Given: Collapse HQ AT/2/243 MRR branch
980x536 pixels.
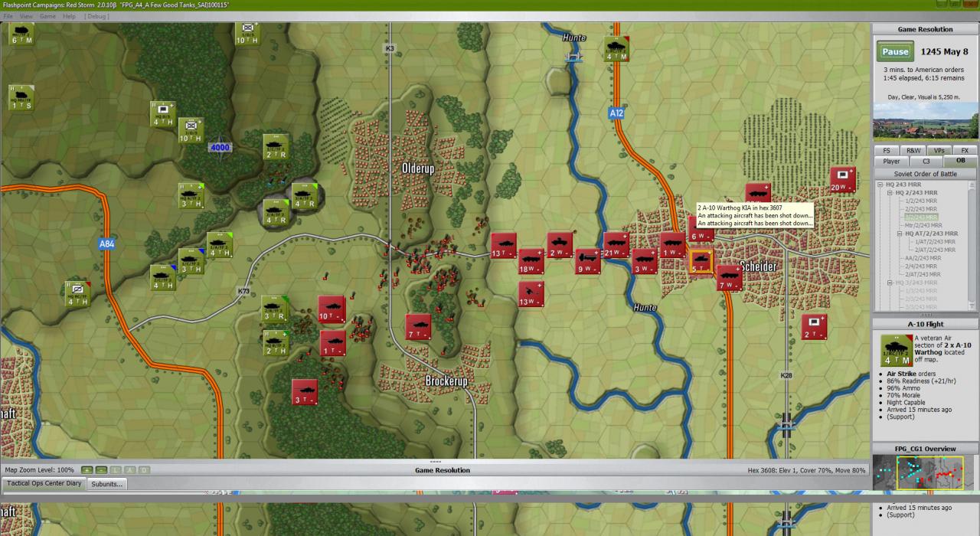Looking at the screenshot, I should click(x=900, y=234).
